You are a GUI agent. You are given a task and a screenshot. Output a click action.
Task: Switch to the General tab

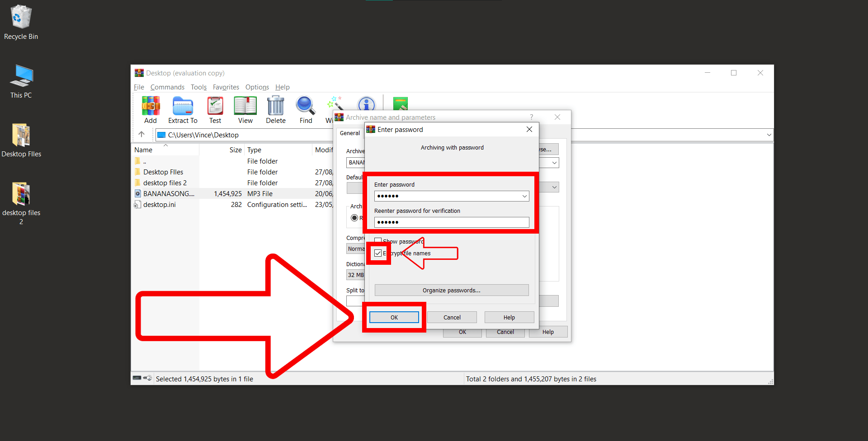(349, 133)
